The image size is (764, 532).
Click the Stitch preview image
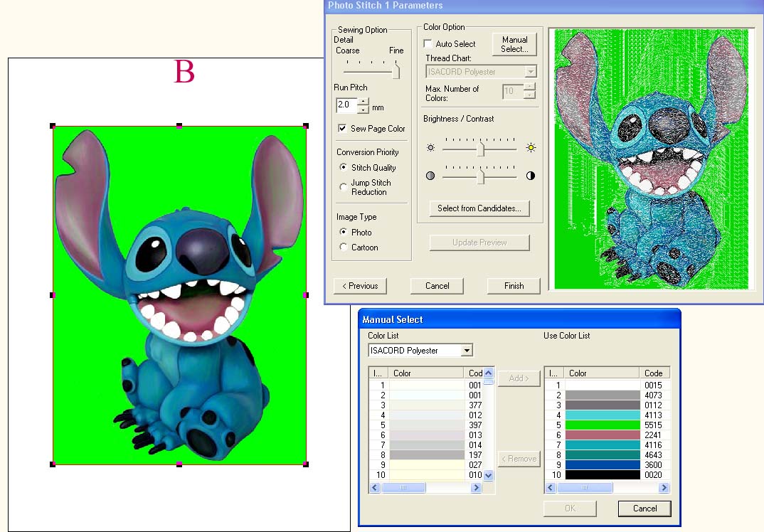pos(652,159)
